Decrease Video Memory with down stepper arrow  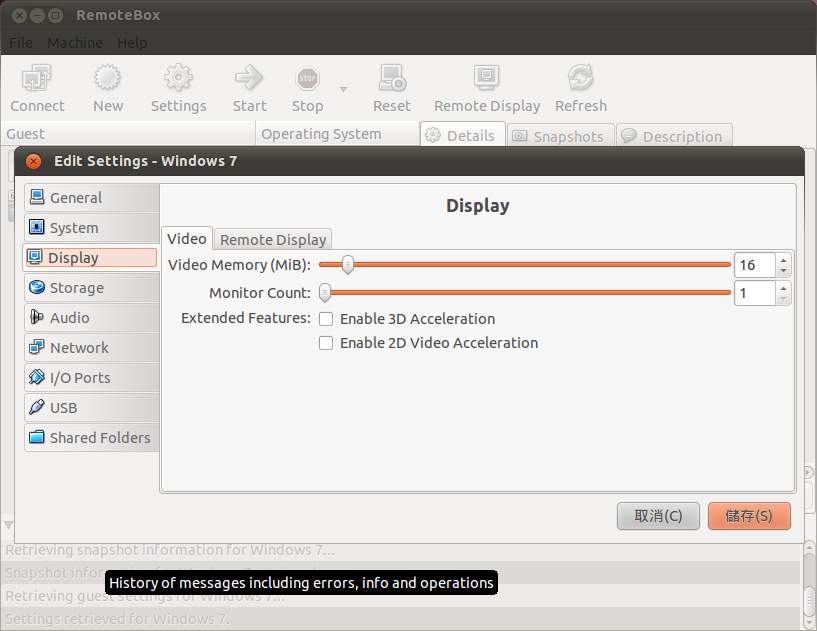pos(783,270)
